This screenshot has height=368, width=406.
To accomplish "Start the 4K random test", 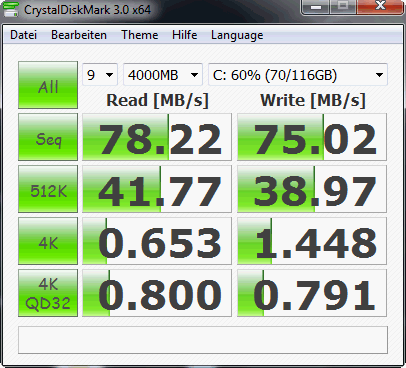I will [x=48, y=241].
